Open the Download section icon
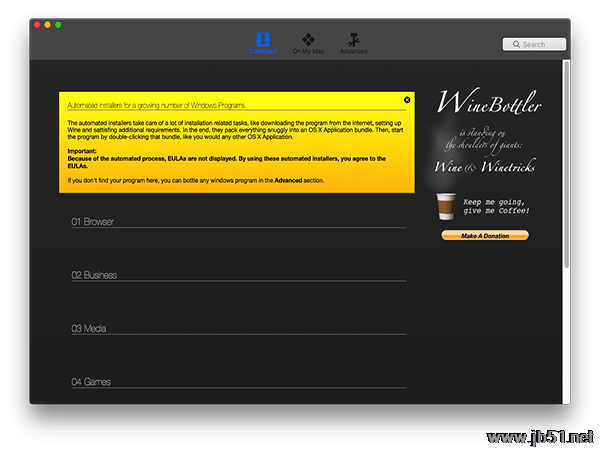 coord(262,40)
